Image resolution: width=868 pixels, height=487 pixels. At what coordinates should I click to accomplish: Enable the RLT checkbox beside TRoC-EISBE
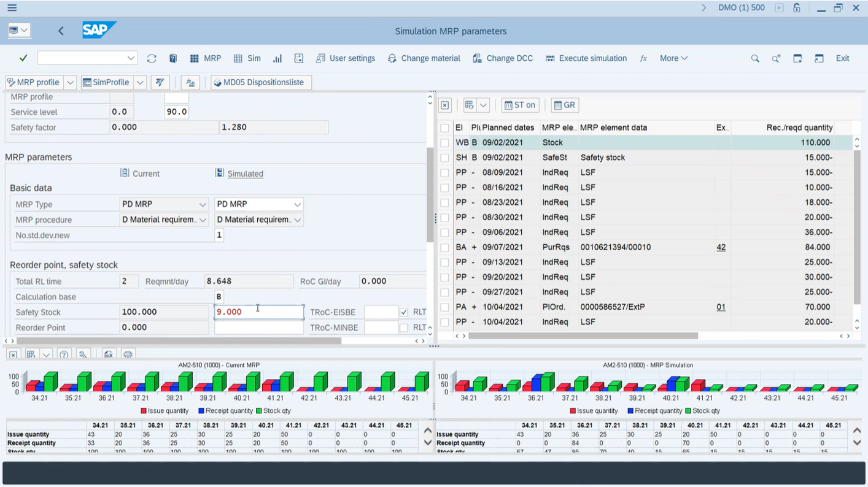[404, 312]
